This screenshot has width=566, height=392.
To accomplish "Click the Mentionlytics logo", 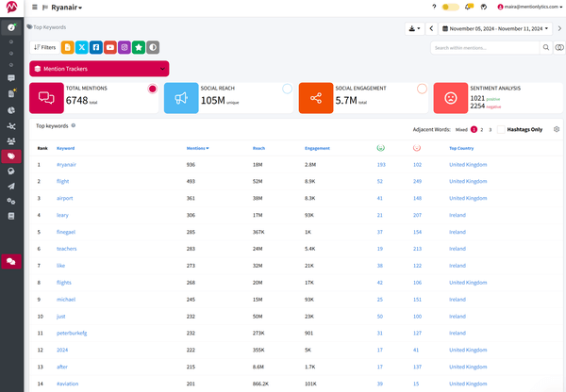I will [11, 7].
